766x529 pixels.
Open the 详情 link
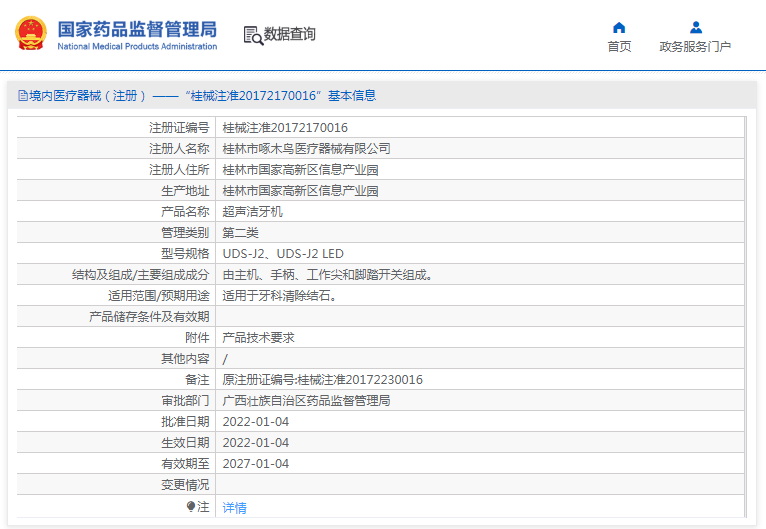(x=234, y=508)
